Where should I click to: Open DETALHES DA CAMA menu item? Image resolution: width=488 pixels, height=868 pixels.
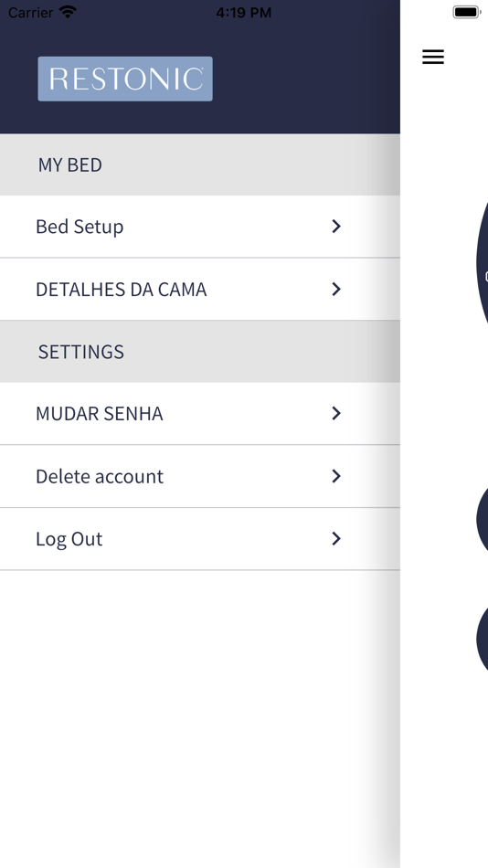(x=200, y=290)
